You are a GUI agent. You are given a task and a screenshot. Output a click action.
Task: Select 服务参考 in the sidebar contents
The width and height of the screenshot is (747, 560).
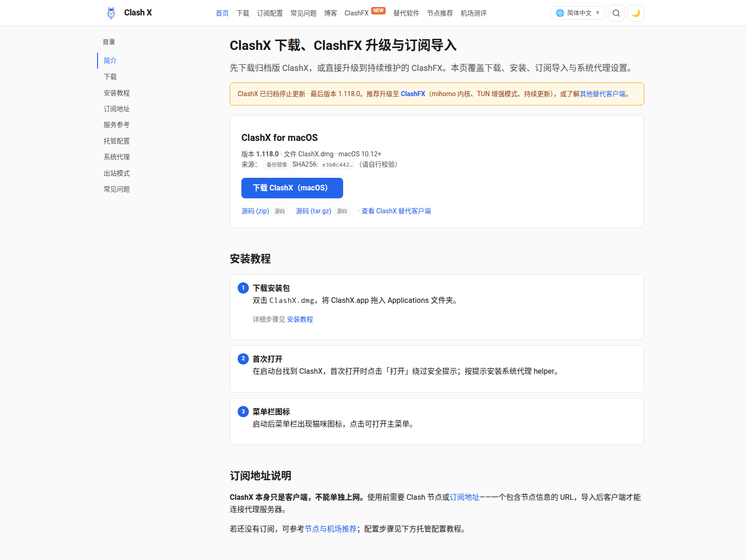click(117, 125)
